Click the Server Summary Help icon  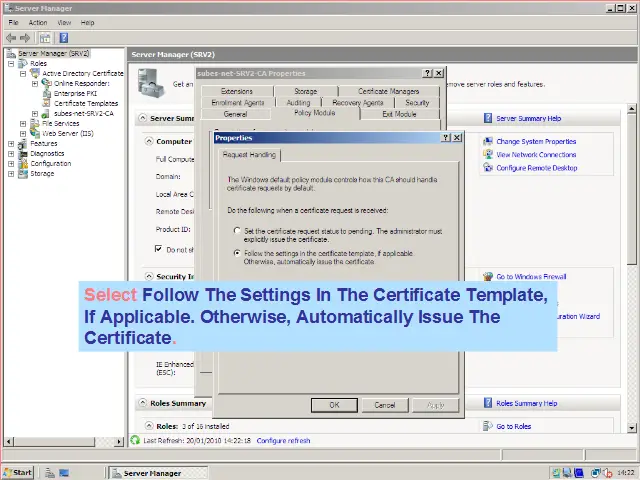[488, 118]
